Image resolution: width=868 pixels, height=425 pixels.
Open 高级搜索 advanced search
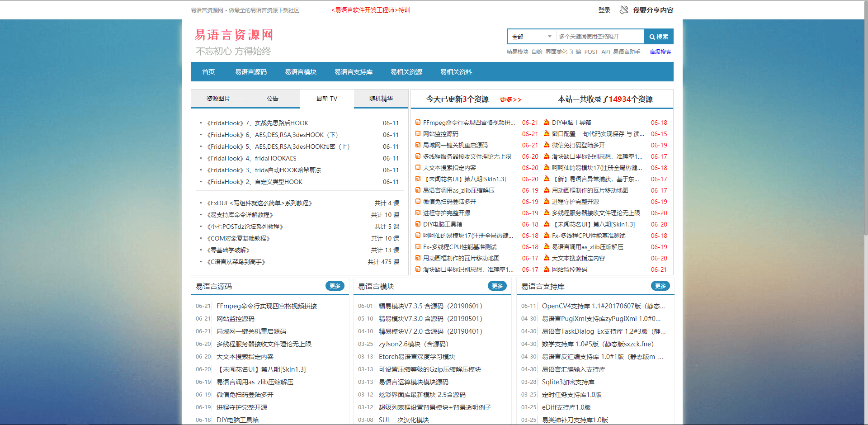(660, 52)
